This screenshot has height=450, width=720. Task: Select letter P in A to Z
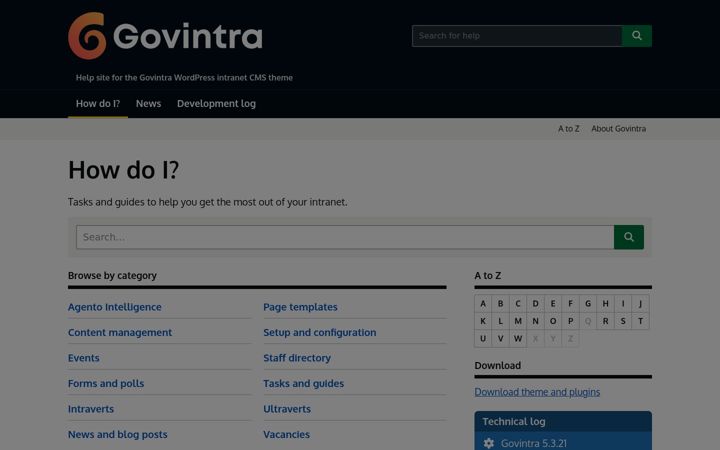pyautogui.click(x=570, y=321)
